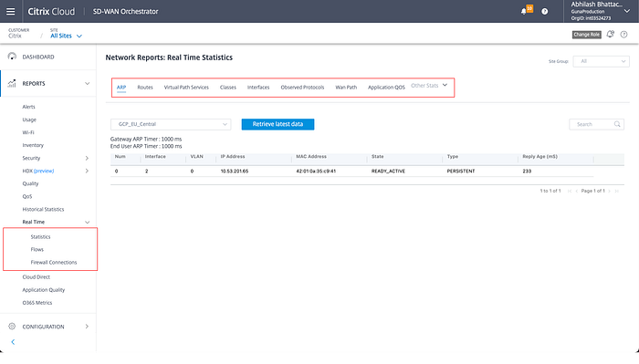This screenshot has width=639, height=364.
Task: Open the Usage report
Action: click(29, 120)
